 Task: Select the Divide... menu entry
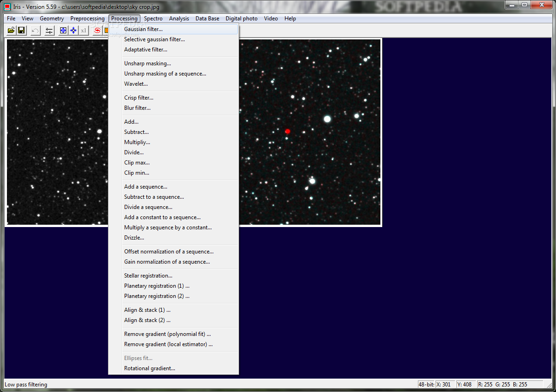pos(174,152)
